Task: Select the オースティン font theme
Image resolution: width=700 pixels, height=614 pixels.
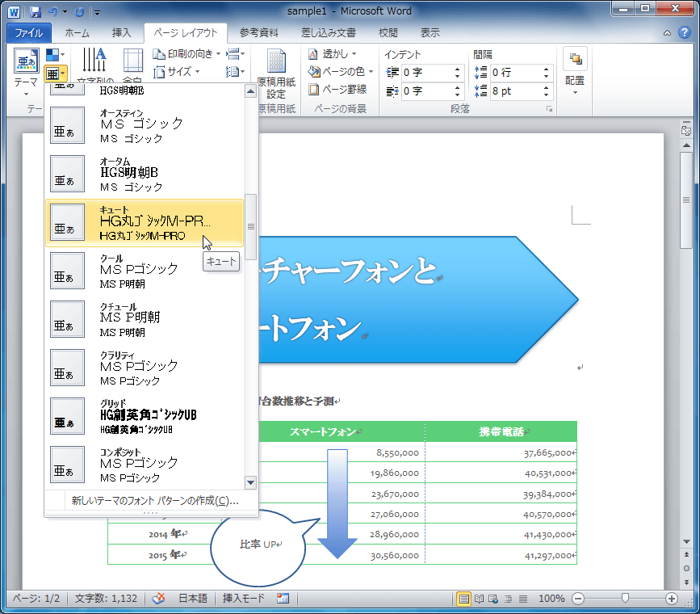Action: pyautogui.click(x=145, y=125)
